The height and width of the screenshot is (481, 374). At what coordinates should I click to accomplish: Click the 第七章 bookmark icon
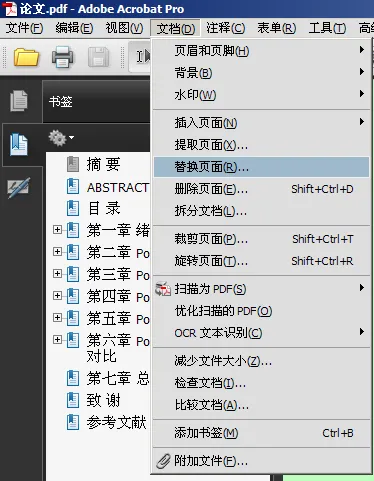point(73,378)
